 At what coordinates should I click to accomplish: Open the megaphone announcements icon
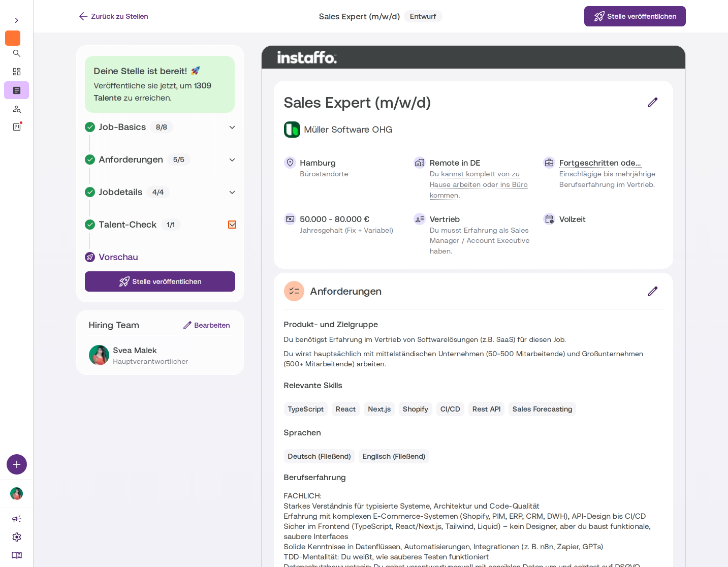(x=17, y=519)
